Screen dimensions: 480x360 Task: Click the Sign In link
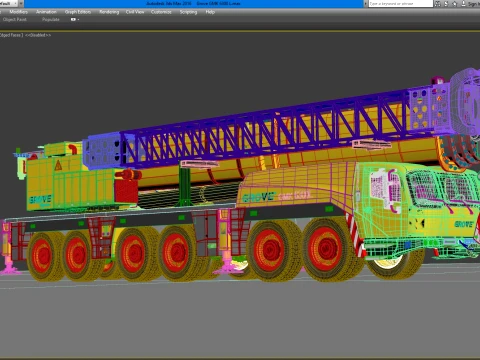pos(474,4)
